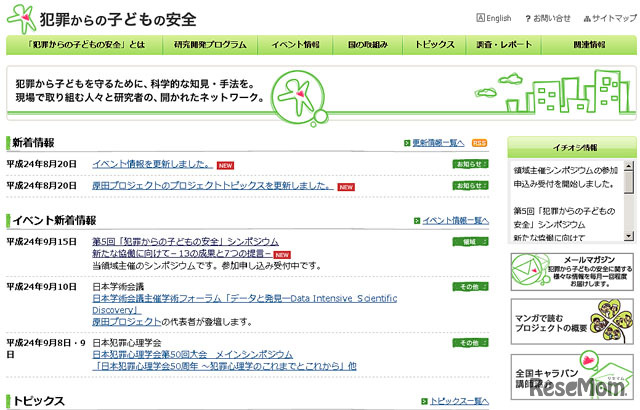Open the English language page
Image resolution: width=640 pixels, height=410 pixels.
click(x=495, y=18)
